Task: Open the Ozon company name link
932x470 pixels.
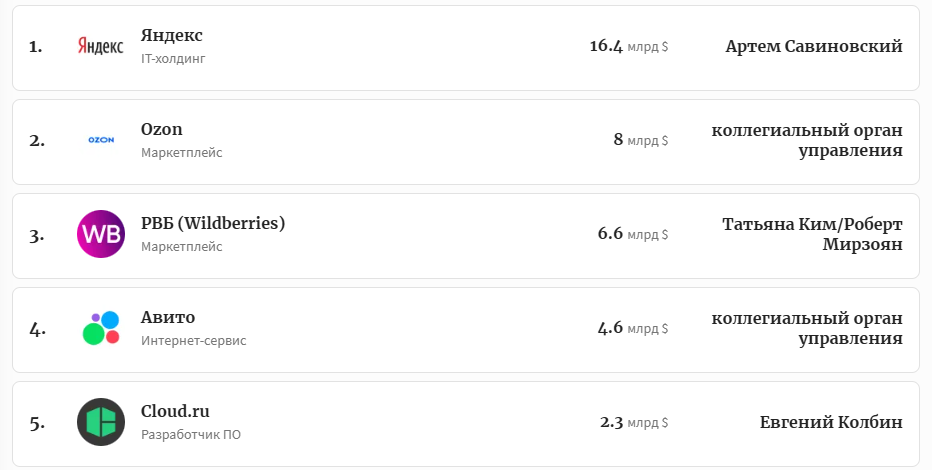Action: [162, 130]
